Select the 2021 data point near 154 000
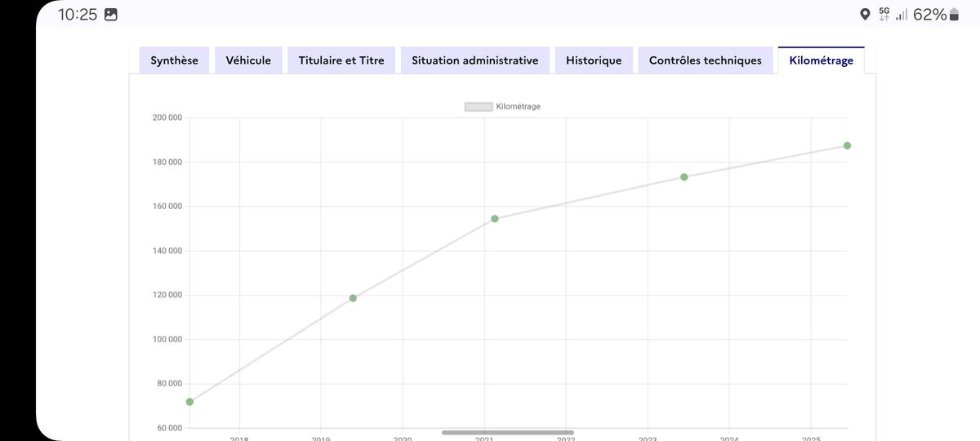Image resolution: width=980 pixels, height=441 pixels. [495, 219]
